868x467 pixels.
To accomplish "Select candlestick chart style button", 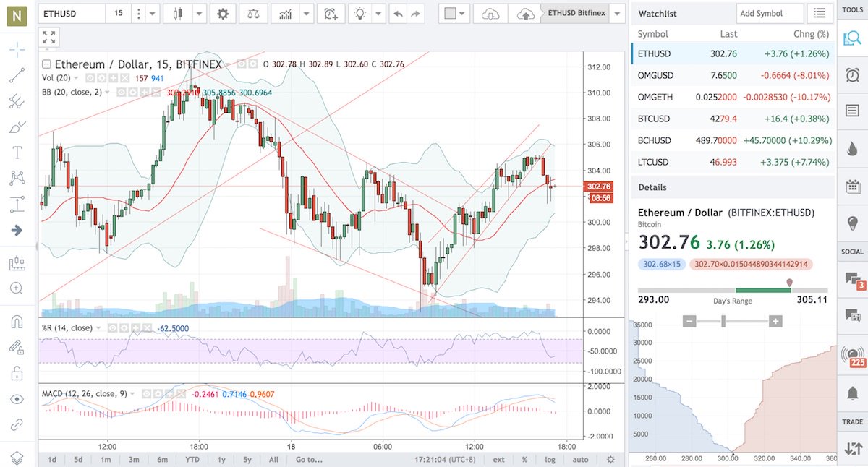I will coord(178,14).
